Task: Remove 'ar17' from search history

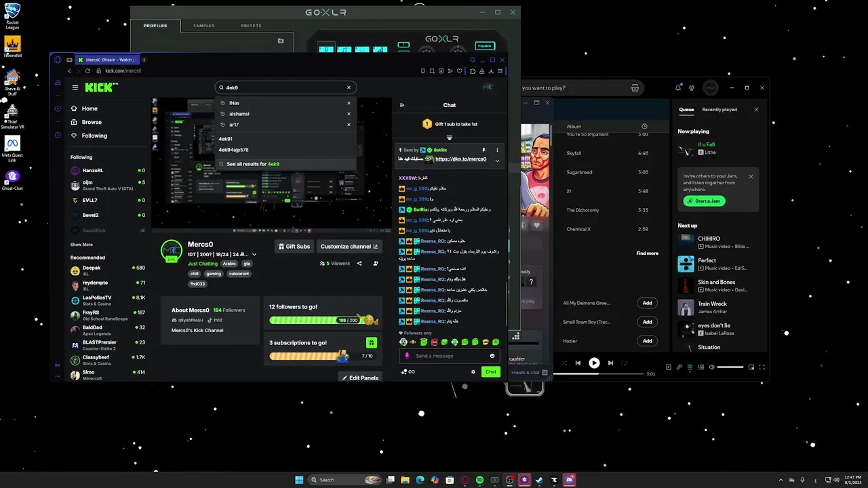Action: pyautogui.click(x=349, y=125)
